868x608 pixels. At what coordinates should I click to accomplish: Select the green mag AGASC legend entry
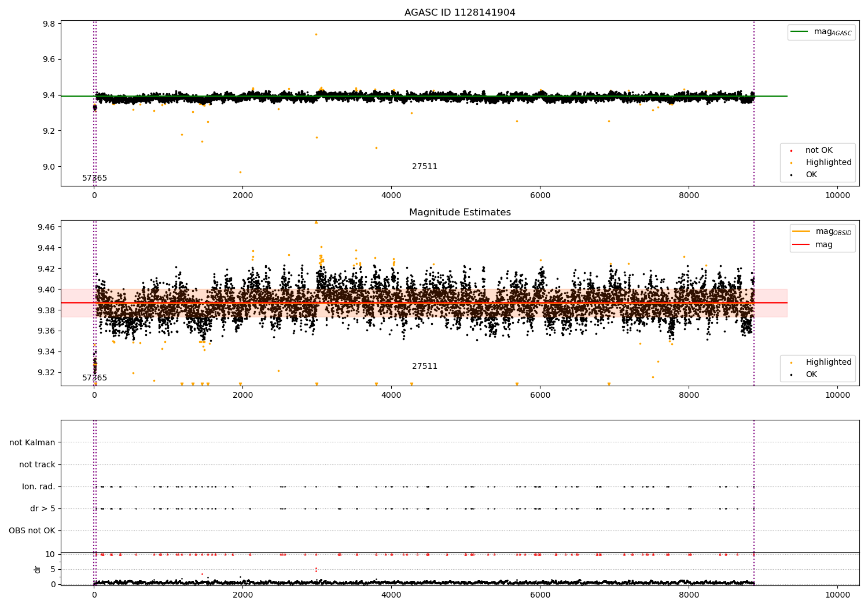pos(821,32)
